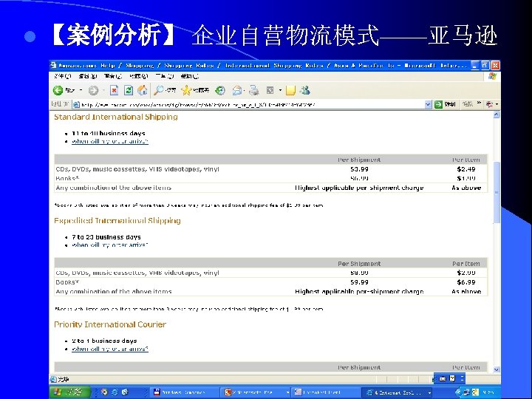The width and height of the screenshot is (532, 399).
Task: Open the History clock icon in toolbar
Action: [220, 90]
